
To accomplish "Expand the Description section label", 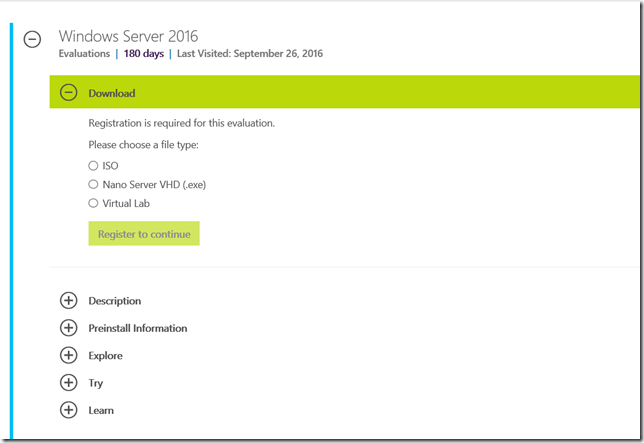I will (x=114, y=301).
